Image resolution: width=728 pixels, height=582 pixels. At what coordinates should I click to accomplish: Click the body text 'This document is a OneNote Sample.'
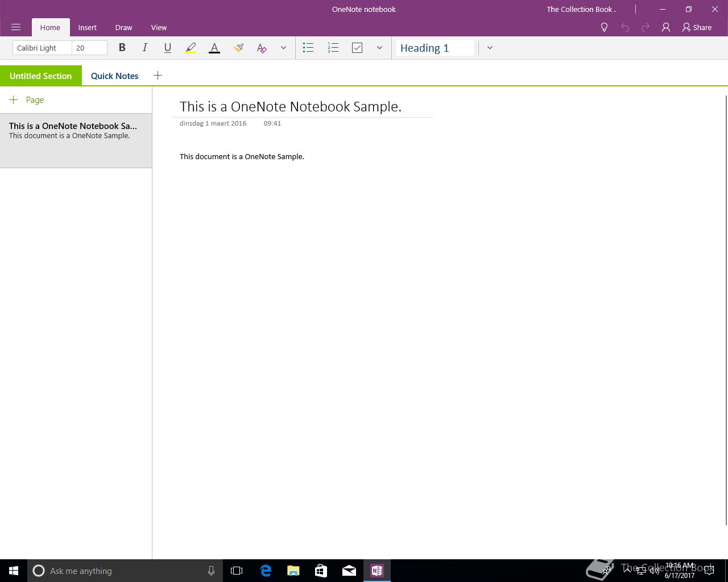(242, 156)
